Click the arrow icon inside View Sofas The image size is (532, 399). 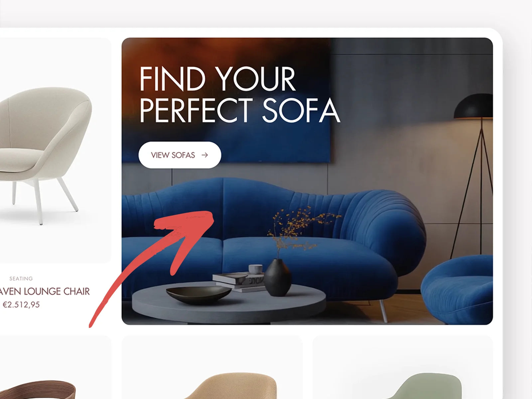(205, 155)
